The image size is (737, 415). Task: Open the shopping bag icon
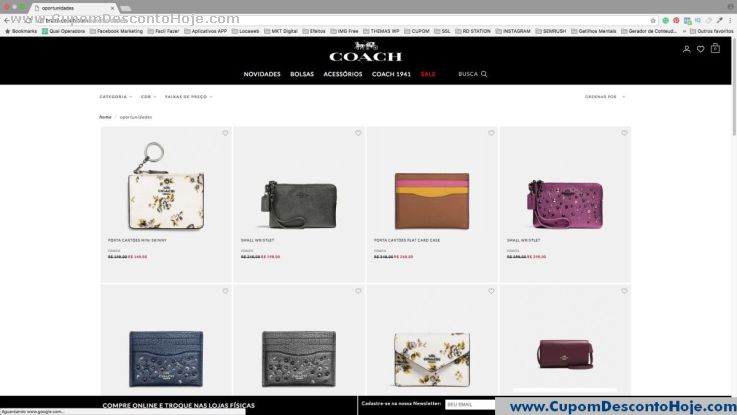[x=715, y=48]
